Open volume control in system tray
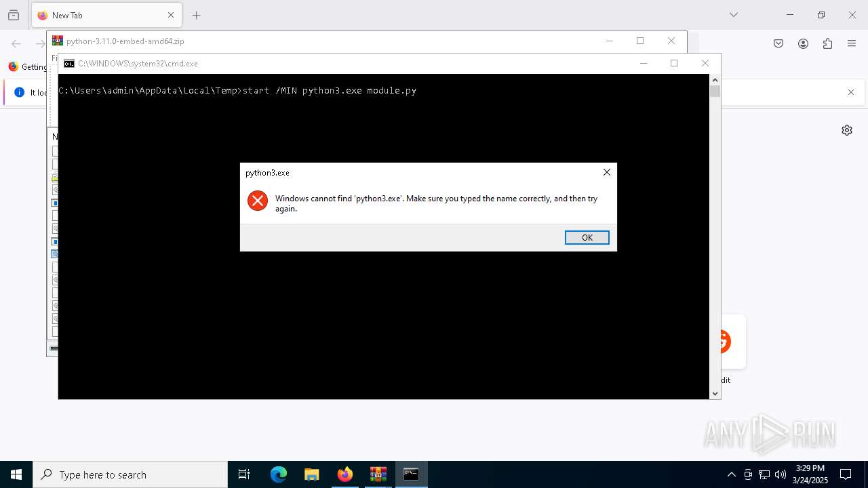 pos(781,474)
